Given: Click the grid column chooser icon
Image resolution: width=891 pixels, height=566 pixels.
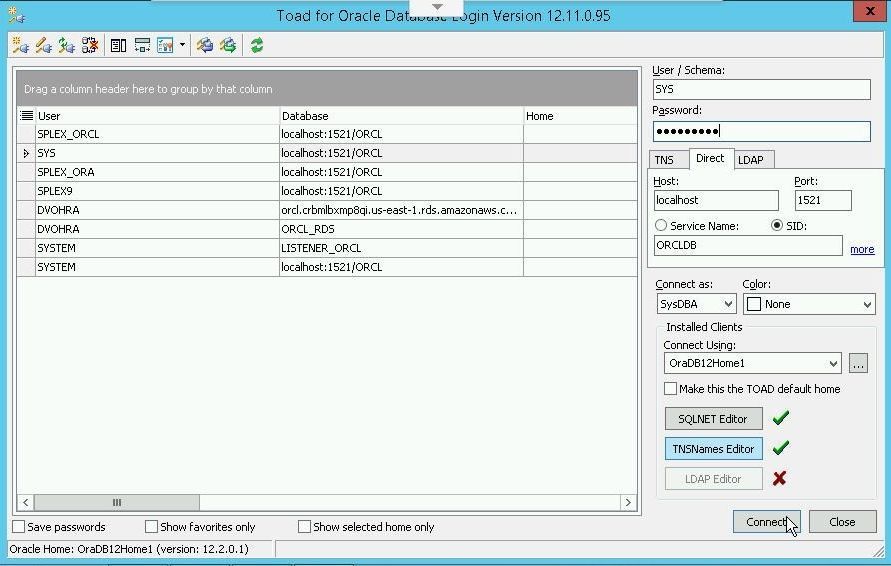Looking at the screenshot, I should (x=26, y=116).
